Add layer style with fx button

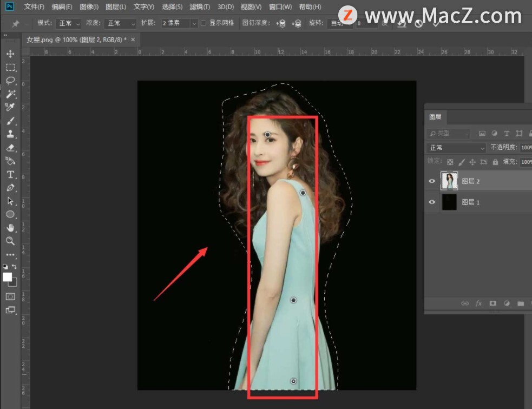click(479, 303)
